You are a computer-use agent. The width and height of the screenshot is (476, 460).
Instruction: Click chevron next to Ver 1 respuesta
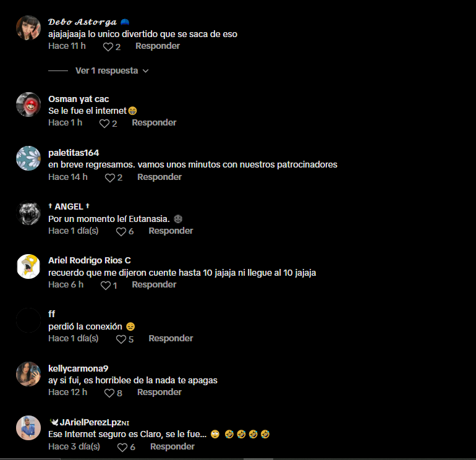pos(146,71)
